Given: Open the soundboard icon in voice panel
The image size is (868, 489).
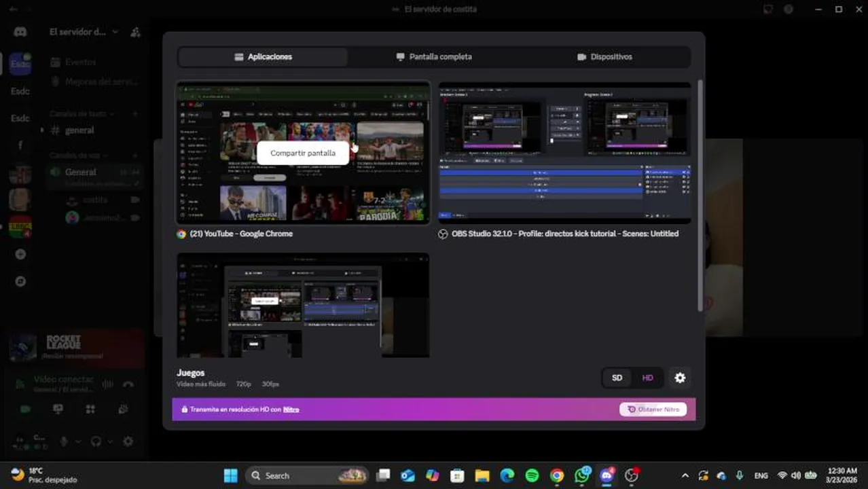Looking at the screenshot, I should pyautogui.click(x=123, y=410).
